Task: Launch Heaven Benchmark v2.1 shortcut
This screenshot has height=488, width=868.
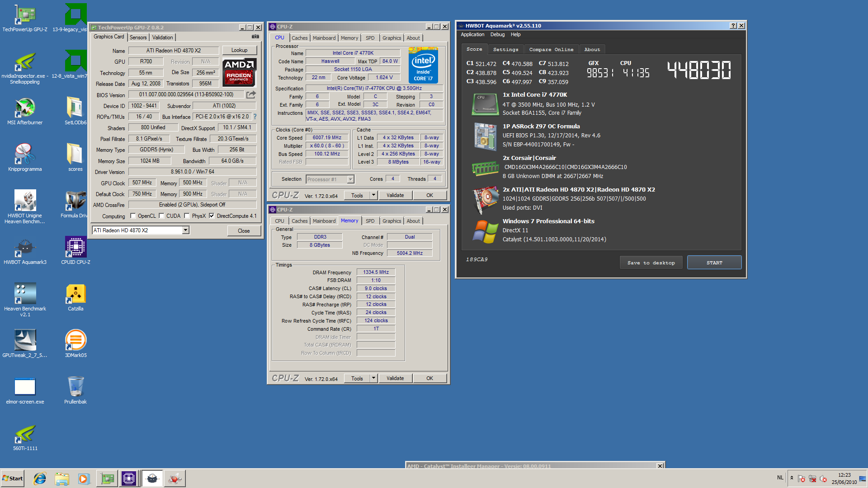Action: [x=25, y=300]
